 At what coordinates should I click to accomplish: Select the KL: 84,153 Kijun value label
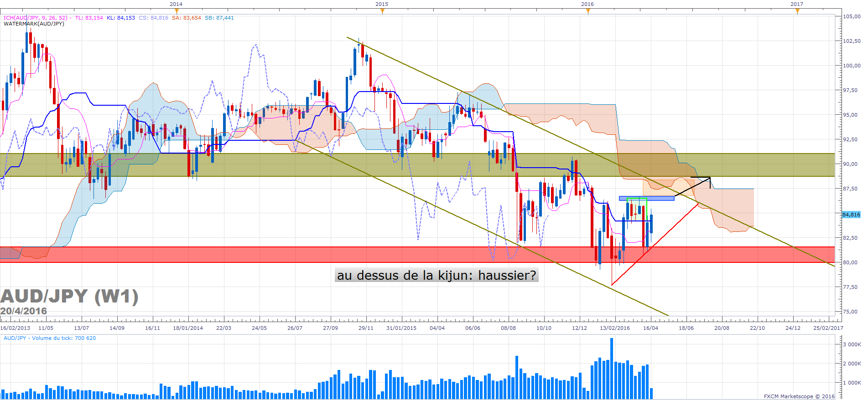point(121,18)
